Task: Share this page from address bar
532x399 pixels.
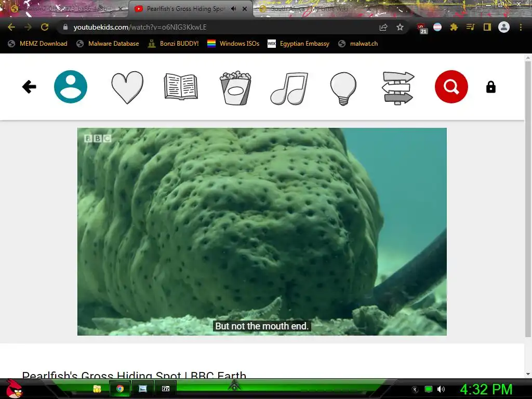Action: [x=383, y=27]
